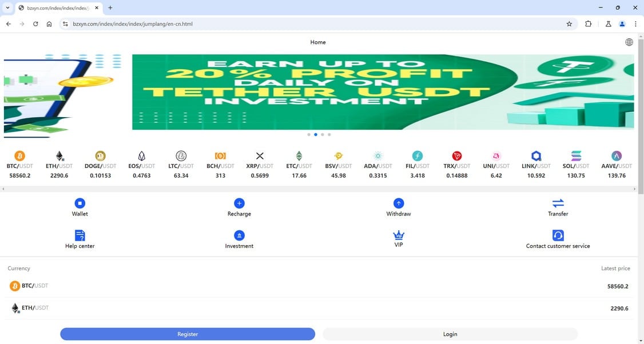Click the Home page title
Screen dimensions: 644x344
point(318,42)
